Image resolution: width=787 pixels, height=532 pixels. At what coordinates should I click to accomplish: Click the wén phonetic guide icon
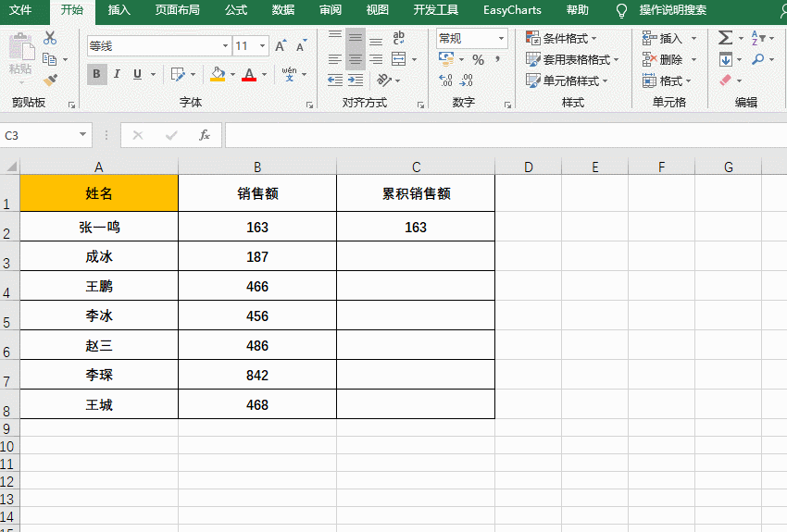point(289,74)
